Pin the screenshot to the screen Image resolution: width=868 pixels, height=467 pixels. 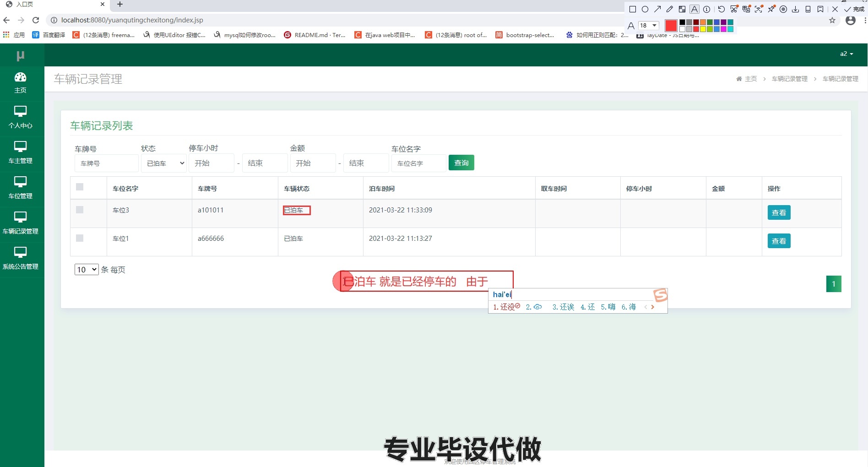point(771,9)
